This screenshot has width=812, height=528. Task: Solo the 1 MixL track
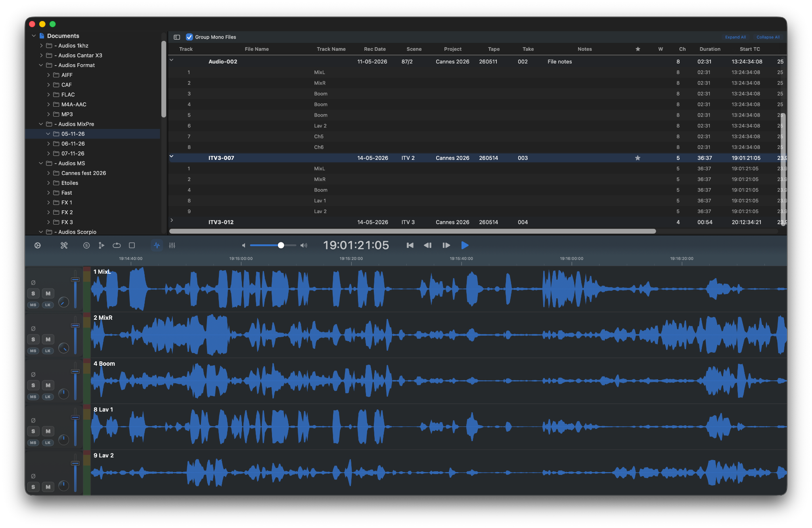(x=33, y=294)
